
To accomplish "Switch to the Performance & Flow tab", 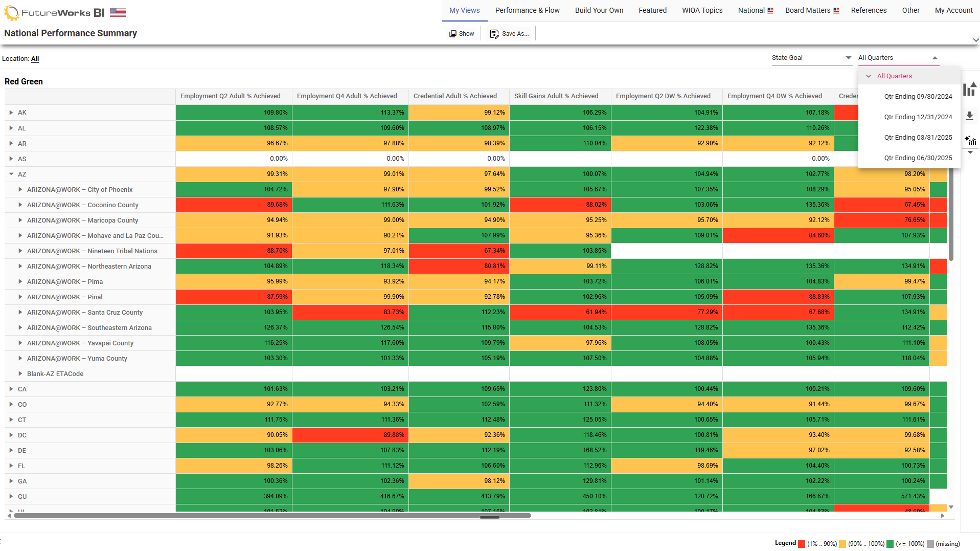I will coord(527,10).
